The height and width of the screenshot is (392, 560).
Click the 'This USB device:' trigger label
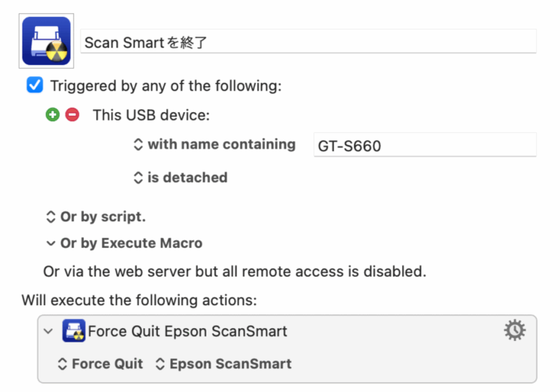click(x=151, y=115)
